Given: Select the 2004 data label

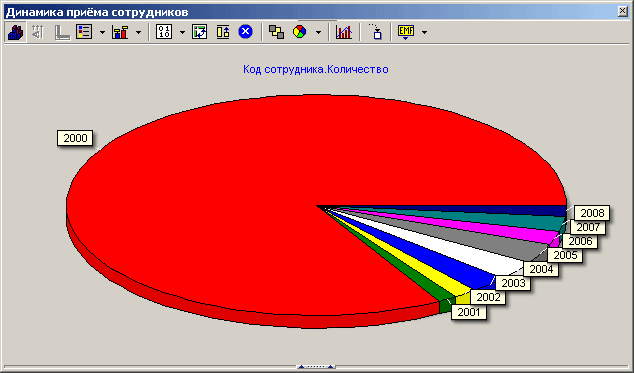Looking at the screenshot, I should point(541,269).
